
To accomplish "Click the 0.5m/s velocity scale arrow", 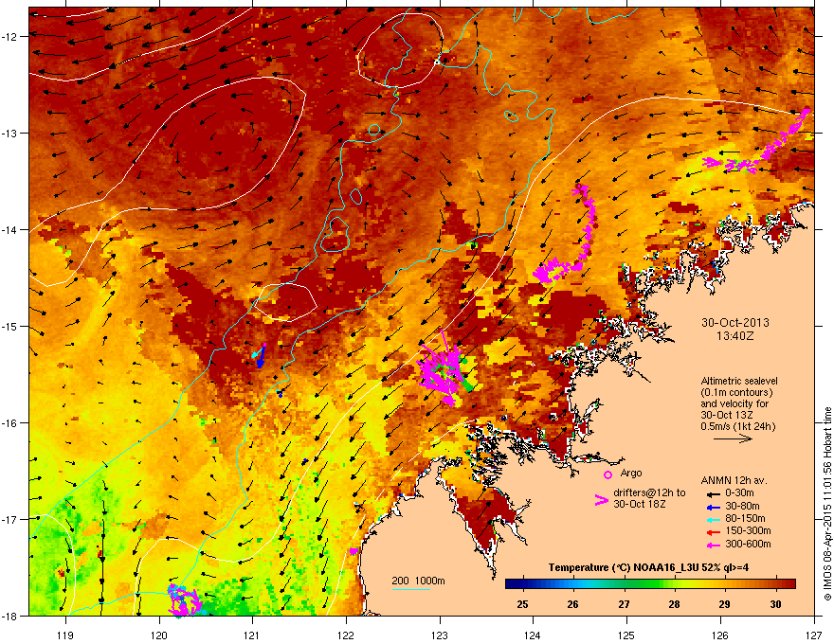I will (x=733, y=438).
